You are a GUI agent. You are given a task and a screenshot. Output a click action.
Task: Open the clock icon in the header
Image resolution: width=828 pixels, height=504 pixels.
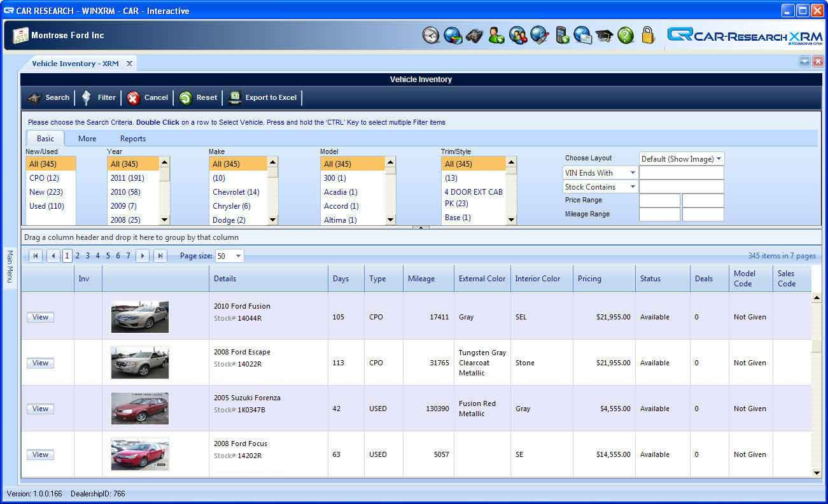pos(431,35)
